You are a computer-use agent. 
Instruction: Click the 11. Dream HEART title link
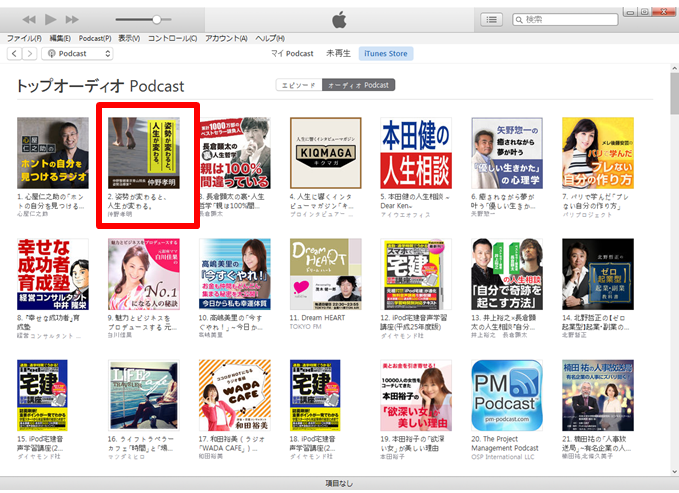[x=317, y=318]
